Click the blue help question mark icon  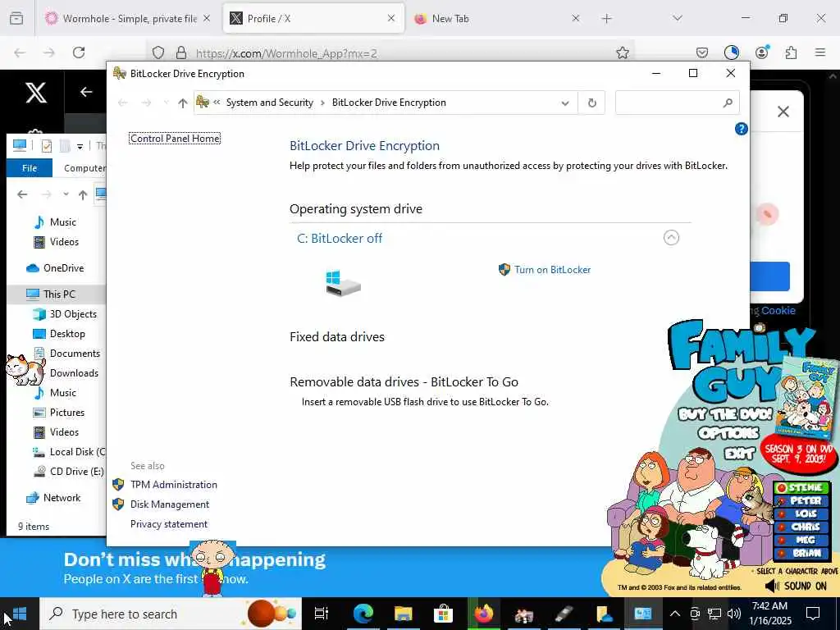point(741,129)
